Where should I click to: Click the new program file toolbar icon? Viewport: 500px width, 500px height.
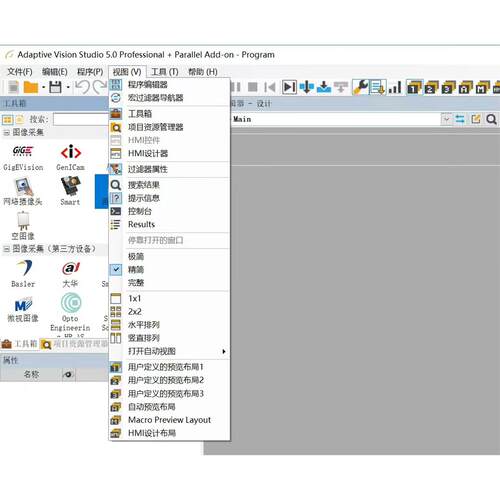click(x=14, y=87)
